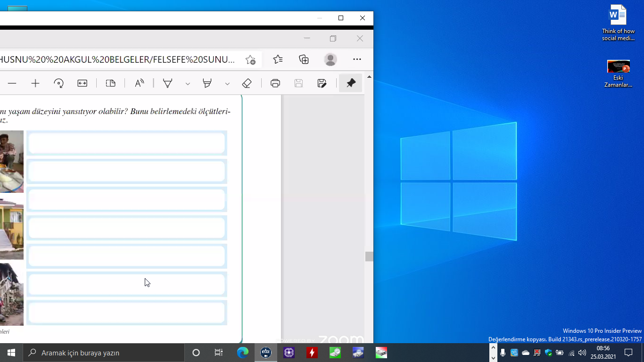The width and height of the screenshot is (644, 362).
Task: Open Microsoft Edge from the taskbar
Action: coord(242,353)
